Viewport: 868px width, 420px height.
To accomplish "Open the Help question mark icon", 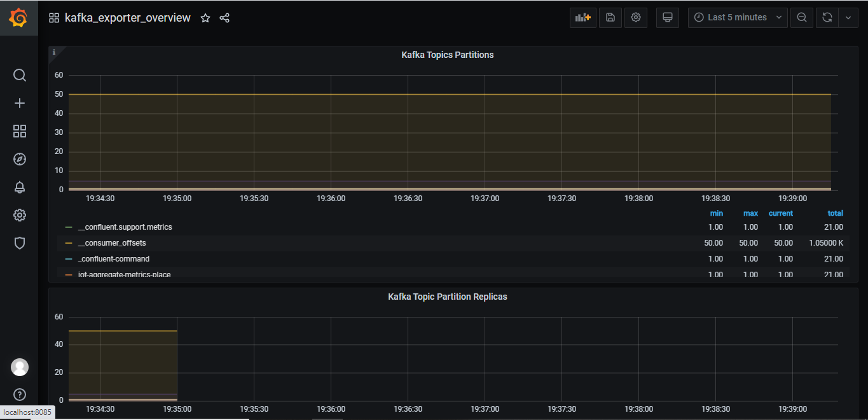I will click(20, 395).
